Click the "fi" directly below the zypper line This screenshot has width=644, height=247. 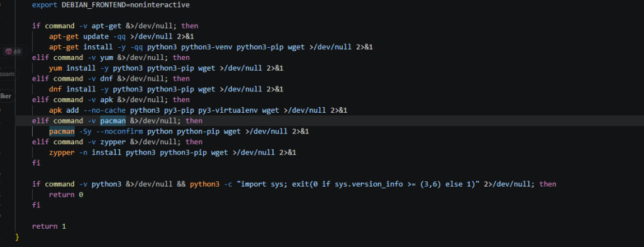pyautogui.click(x=36, y=163)
